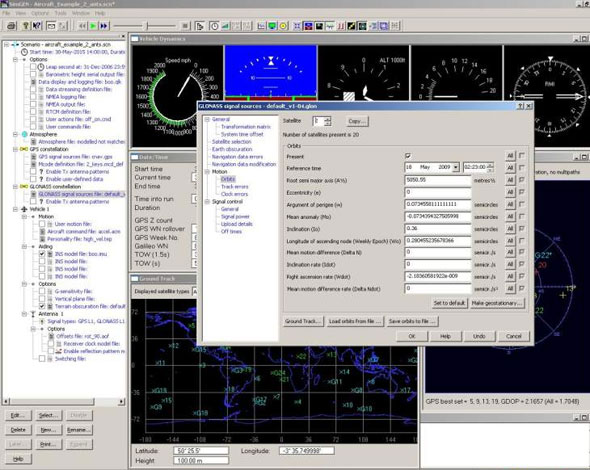The width and height of the screenshot is (590, 470).
Task: Open the Tools menu
Action: coord(60,13)
